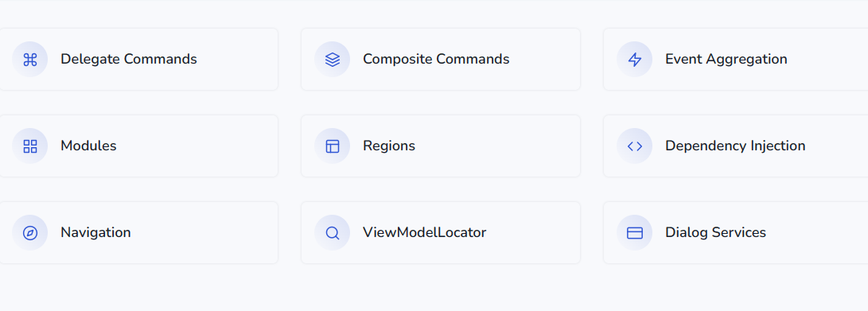The width and height of the screenshot is (868, 311).
Task: Click the command symbol icon beside Delegate Commands
Action: [x=30, y=59]
